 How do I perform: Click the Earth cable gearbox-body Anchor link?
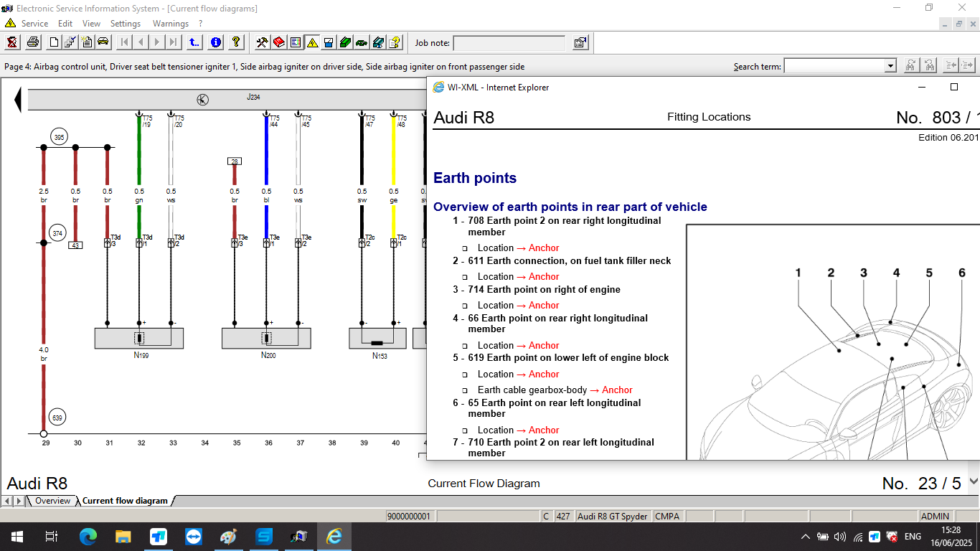tap(617, 390)
